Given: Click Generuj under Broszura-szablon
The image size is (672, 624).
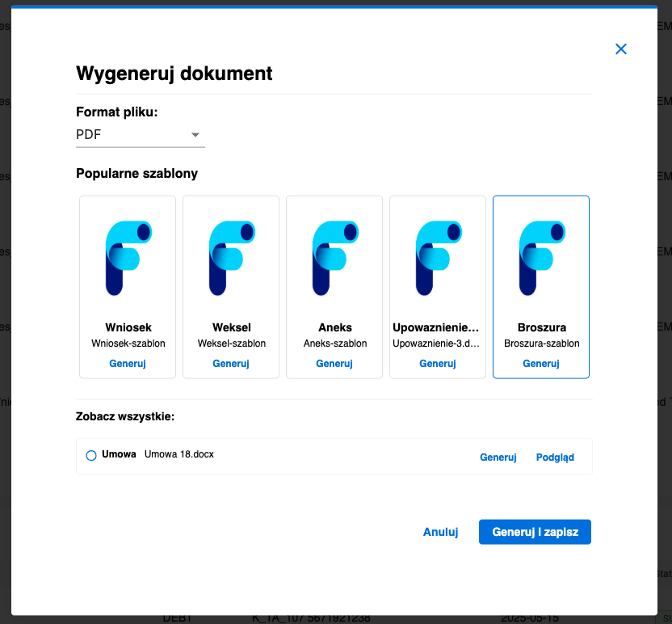Looking at the screenshot, I should pos(540,364).
